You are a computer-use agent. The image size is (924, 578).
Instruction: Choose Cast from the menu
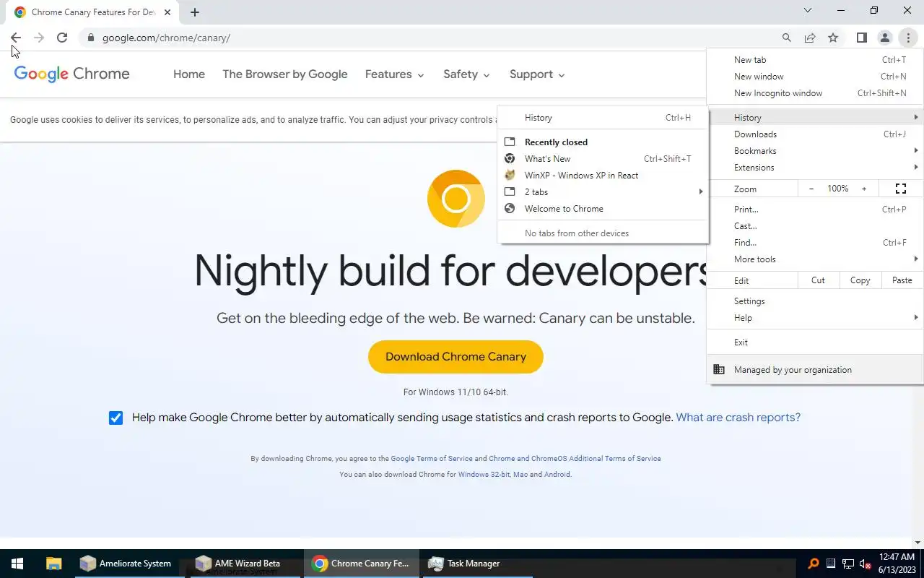(x=815, y=226)
